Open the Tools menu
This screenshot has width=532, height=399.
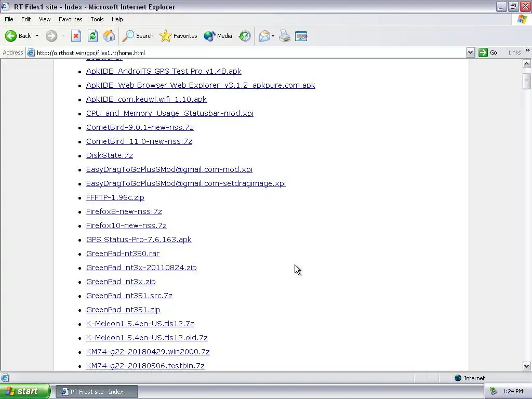[x=97, y=19]
